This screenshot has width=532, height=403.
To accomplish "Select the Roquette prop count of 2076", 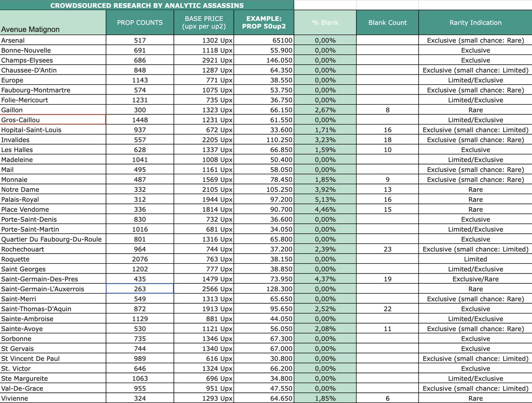I will point(140,259).
